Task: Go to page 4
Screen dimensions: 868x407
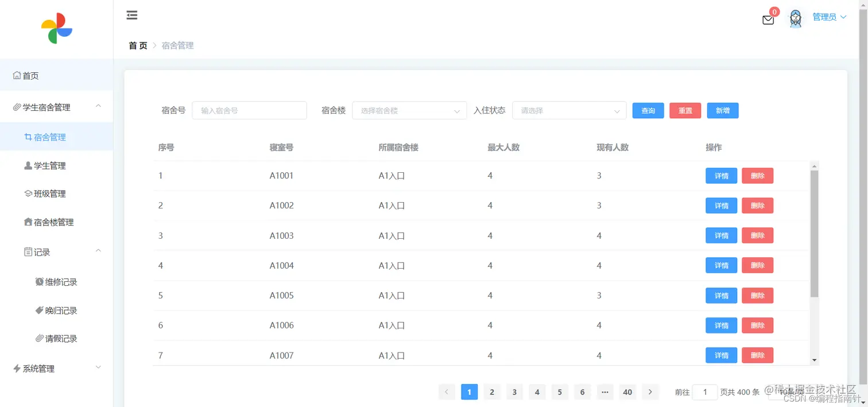Action: (537, 392)
